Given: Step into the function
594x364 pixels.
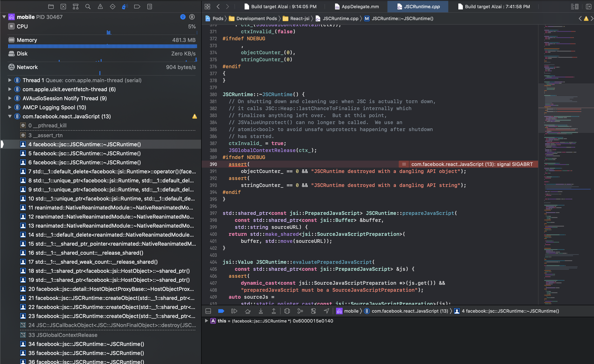Looking at the screenshot, I should [261, 311].
